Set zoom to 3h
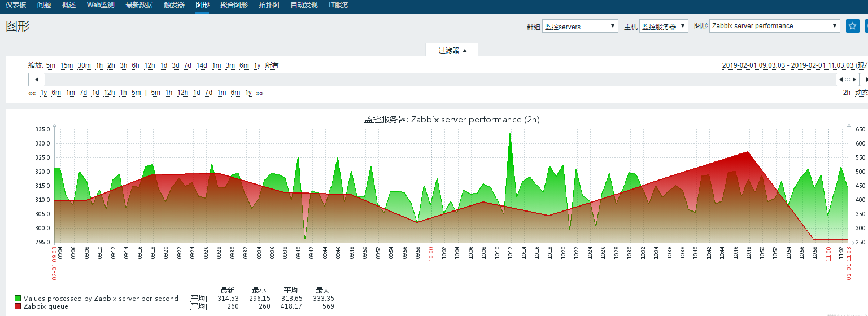The image size is (868, 316). point(123,65)
